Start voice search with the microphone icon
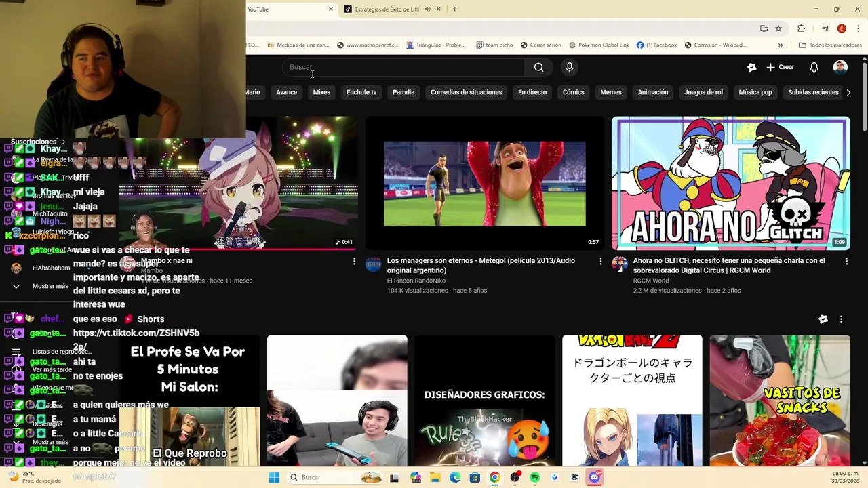The width and height of the screenshot is (868, 488). pos(570,67)
